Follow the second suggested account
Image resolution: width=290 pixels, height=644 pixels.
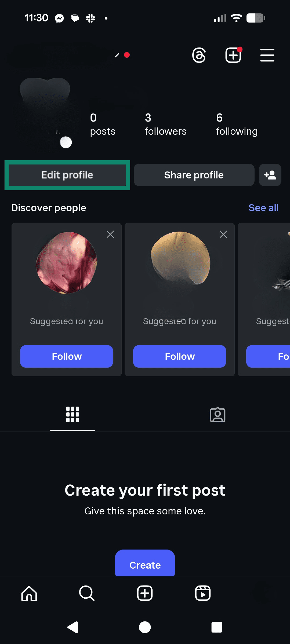(179, 356)
